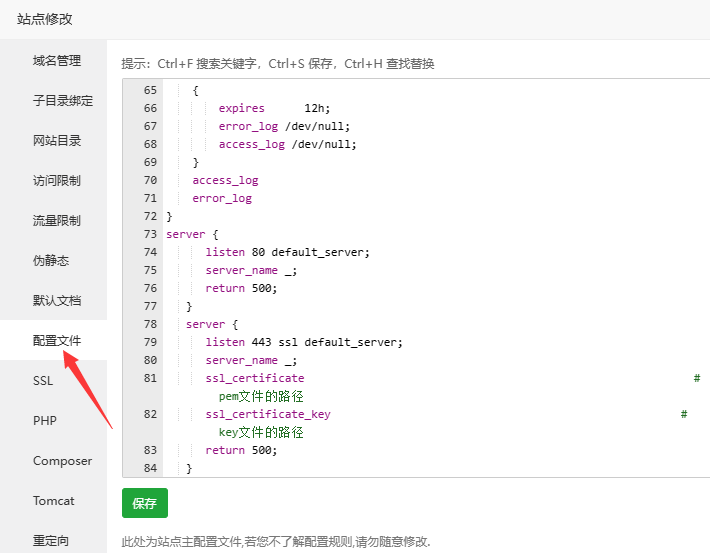
Task: Click the 配置文件 tab
Action: pos(56,341)
